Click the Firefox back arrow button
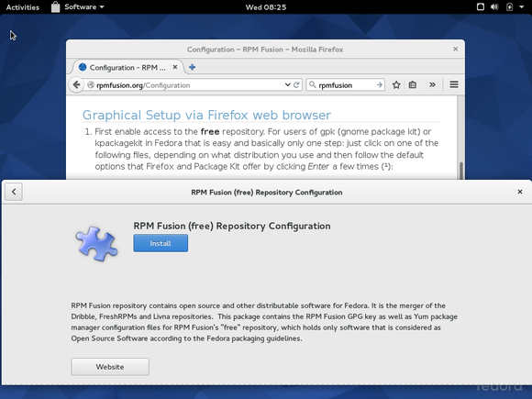The image size is (532, 399). pos(76,84)
